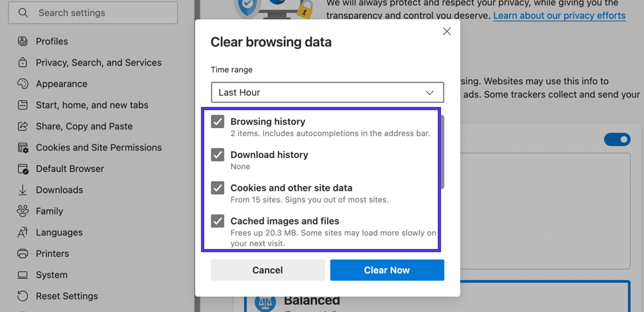Turn off the blue tracking prevention toggle
Image resolution: width=644 pixels, height=312 pixels.
click(617, 139)
